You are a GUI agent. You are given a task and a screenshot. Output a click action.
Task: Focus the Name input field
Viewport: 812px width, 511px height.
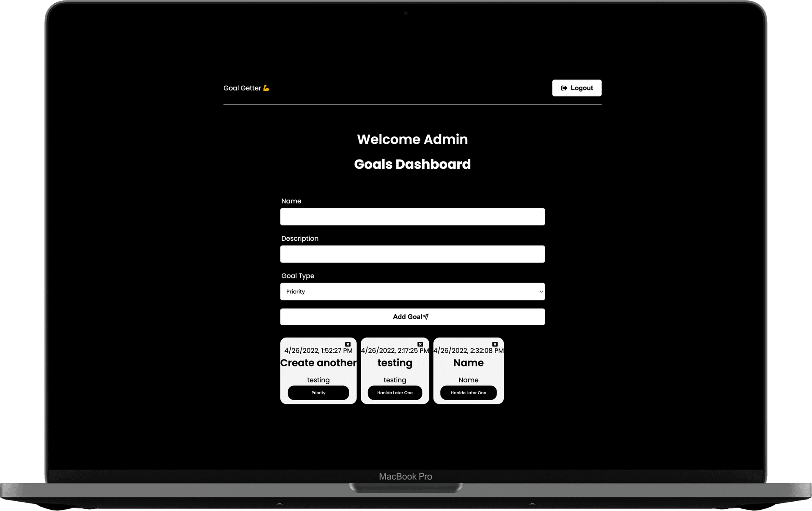click(x=412, y=217)
